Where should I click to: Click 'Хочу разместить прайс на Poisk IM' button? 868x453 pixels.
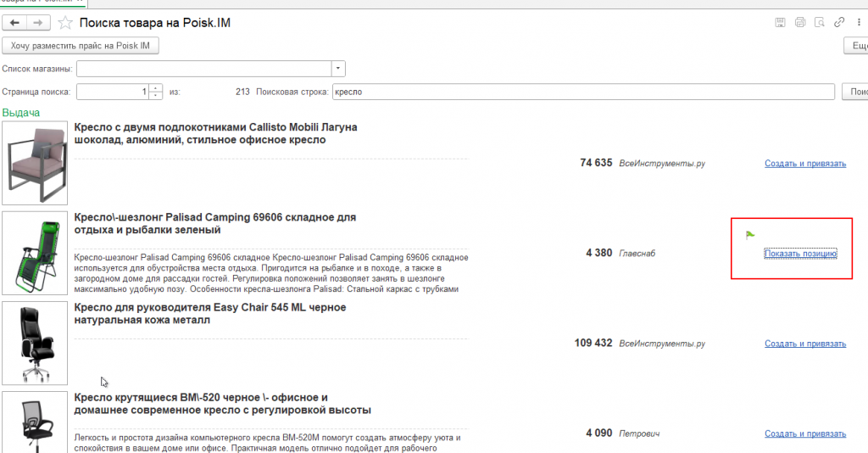(x=81, y=46)
